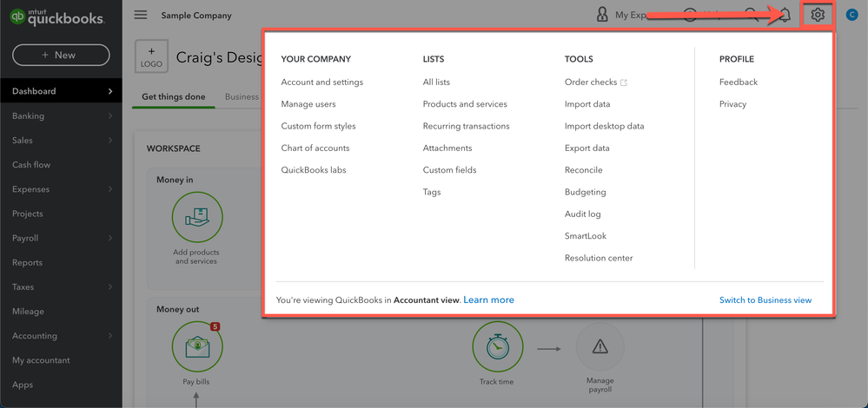Click Order checks tool

pos(591,82)
